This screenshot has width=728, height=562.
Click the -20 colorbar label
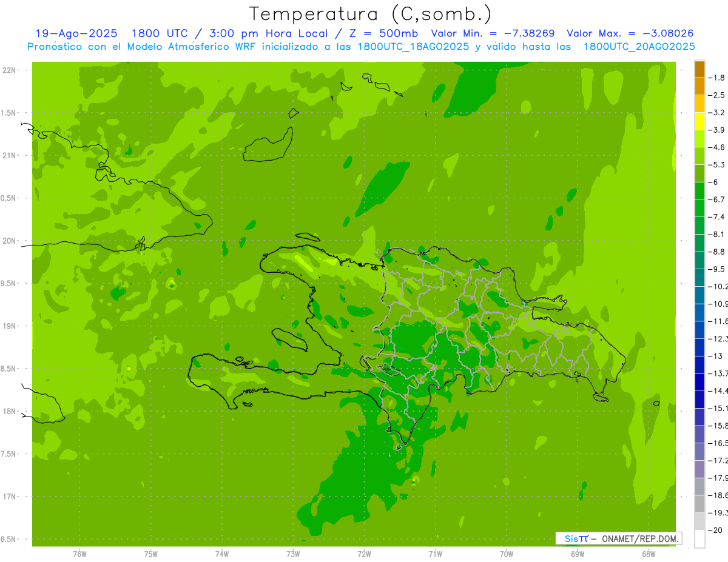pos(715,530)
